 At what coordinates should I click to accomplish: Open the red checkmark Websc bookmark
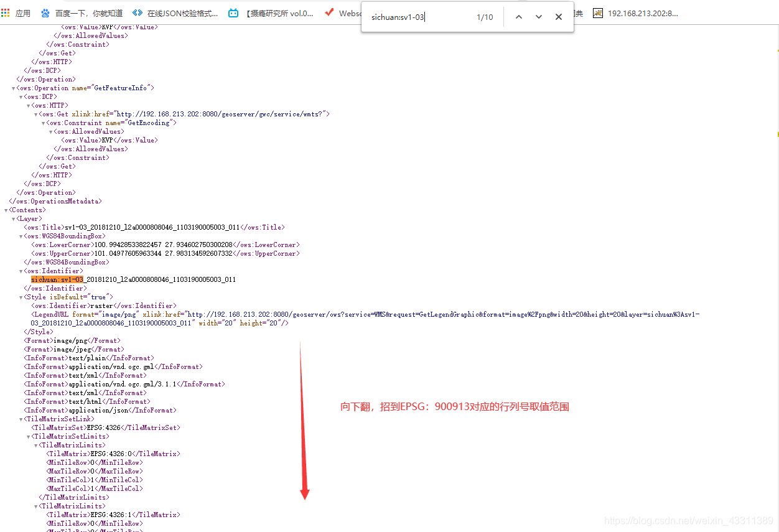(x=343, y=13)
